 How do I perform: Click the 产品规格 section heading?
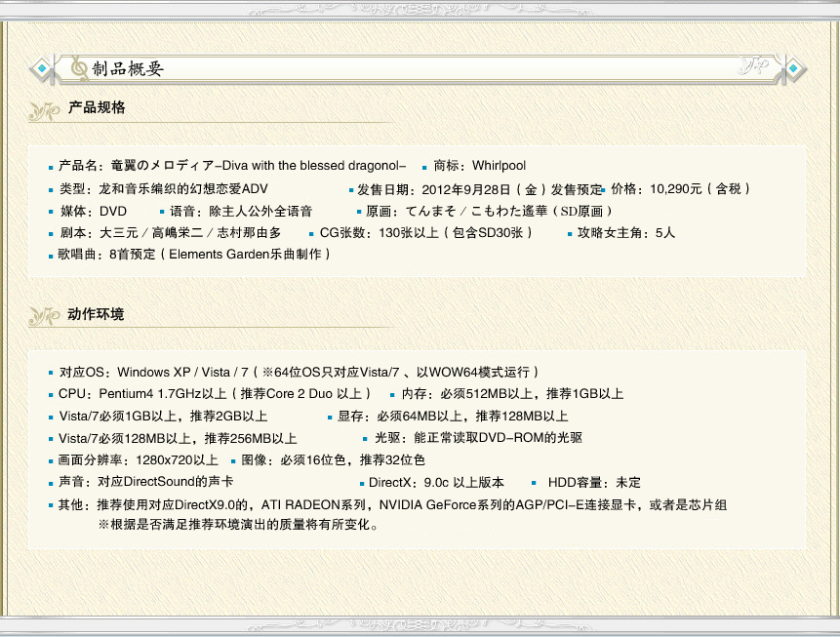97,107
